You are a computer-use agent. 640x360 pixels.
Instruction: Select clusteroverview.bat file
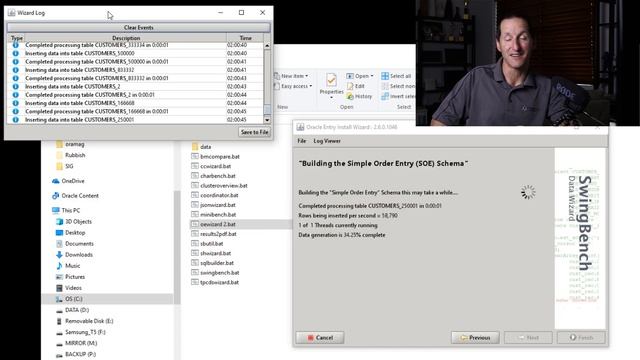pos(220,185)
